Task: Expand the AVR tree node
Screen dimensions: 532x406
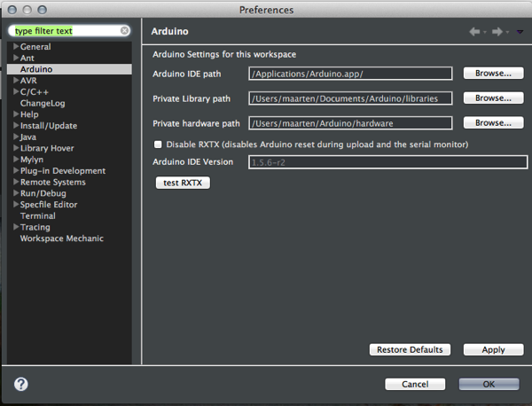Action: (x=16, y=81)
